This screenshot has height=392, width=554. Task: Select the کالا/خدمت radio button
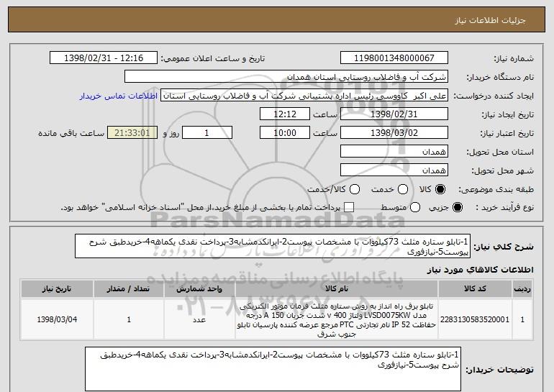coord(355,189)
